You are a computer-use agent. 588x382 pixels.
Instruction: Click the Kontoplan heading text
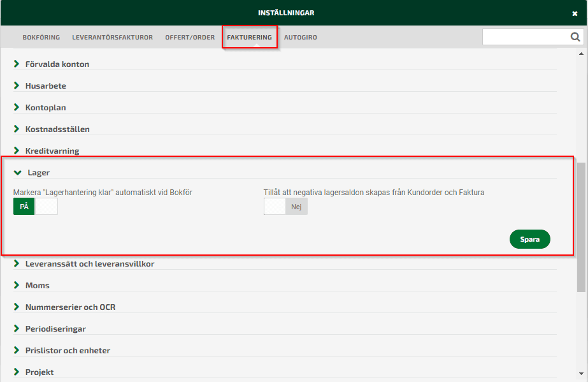tap(46, 108)
